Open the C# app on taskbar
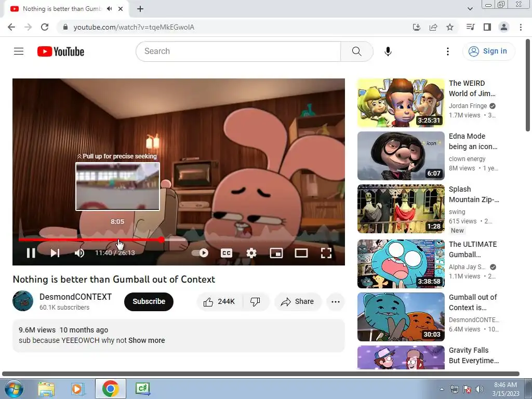This screenshot has height=399, width=532. pos(142,389)
